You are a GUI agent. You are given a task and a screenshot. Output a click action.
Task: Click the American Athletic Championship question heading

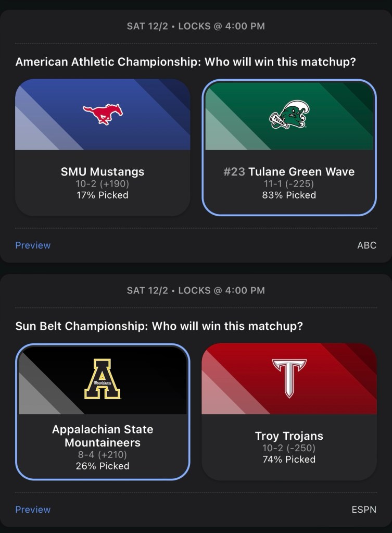pos(186,62)
